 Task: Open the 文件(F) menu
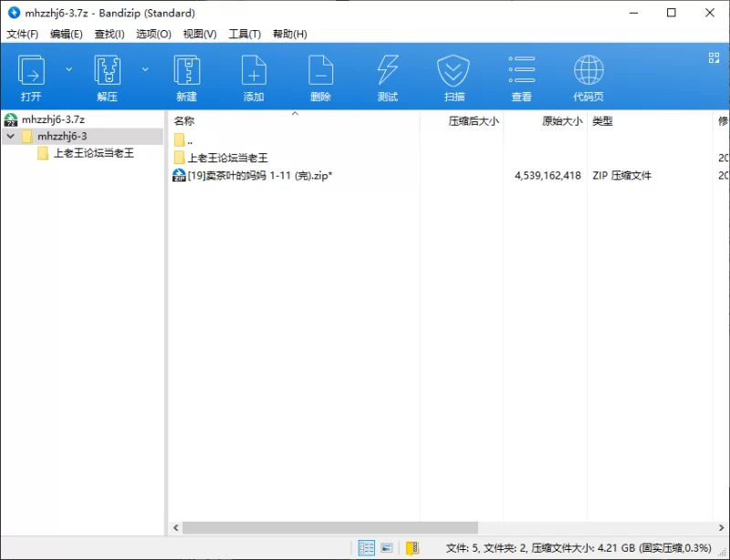tap(22, 34)
